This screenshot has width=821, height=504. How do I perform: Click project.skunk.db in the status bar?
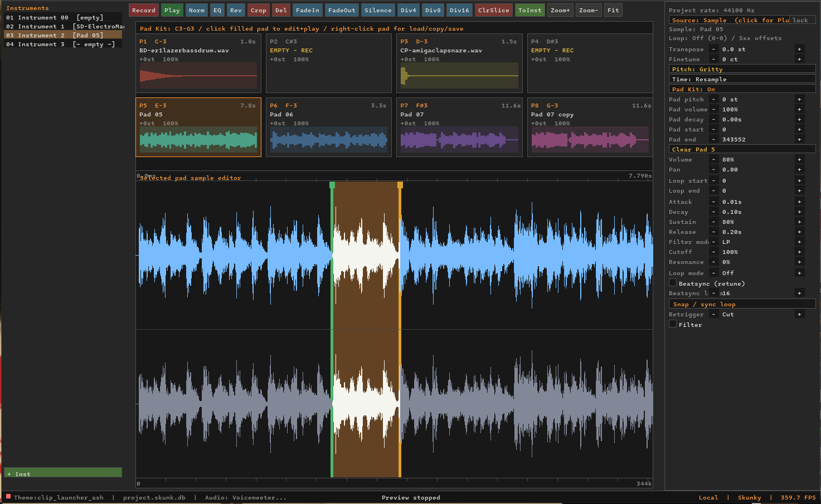[x=154, y=497]
